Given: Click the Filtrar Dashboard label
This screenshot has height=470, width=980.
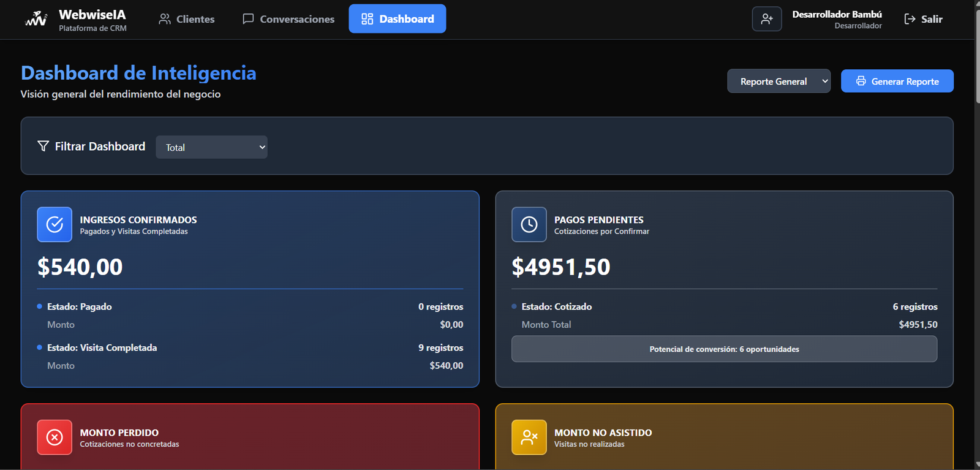Looking at the screenshot, I should pyautogui.click(x=100, y=146).
